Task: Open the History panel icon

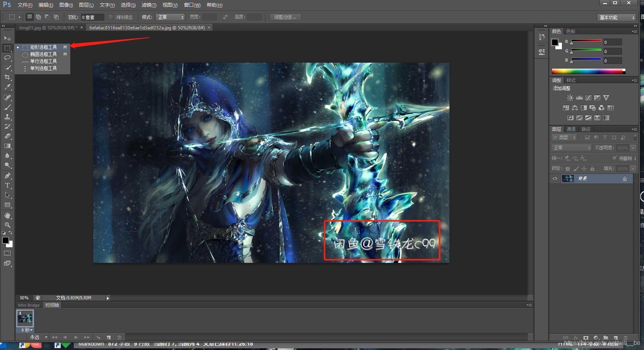Action: tap(542, 37)
